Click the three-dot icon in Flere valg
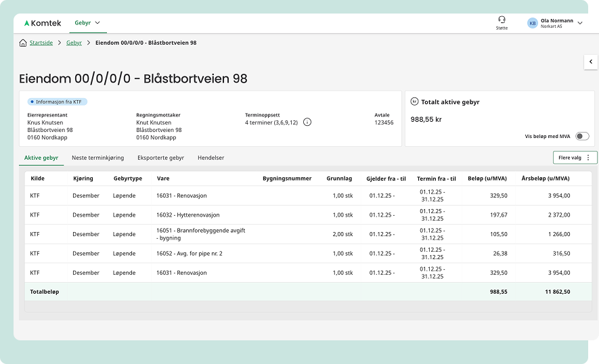The height and width of the screenshot is (364, 599). click(587, 158)
